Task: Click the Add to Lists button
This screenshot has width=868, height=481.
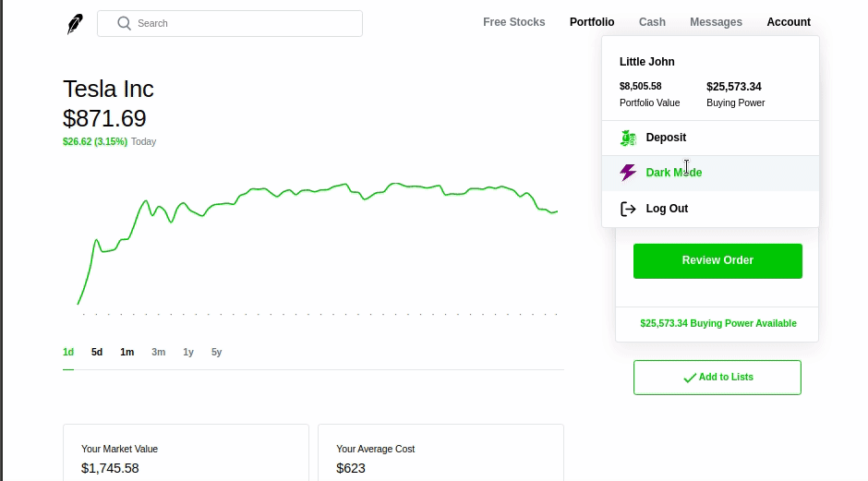Action: pyautogui.click(x=717, y=378)
